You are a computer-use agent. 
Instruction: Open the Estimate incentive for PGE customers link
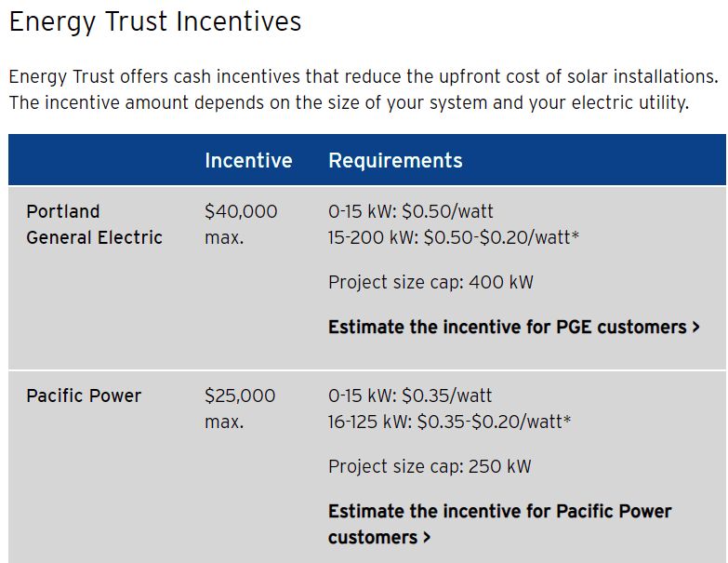513,327
